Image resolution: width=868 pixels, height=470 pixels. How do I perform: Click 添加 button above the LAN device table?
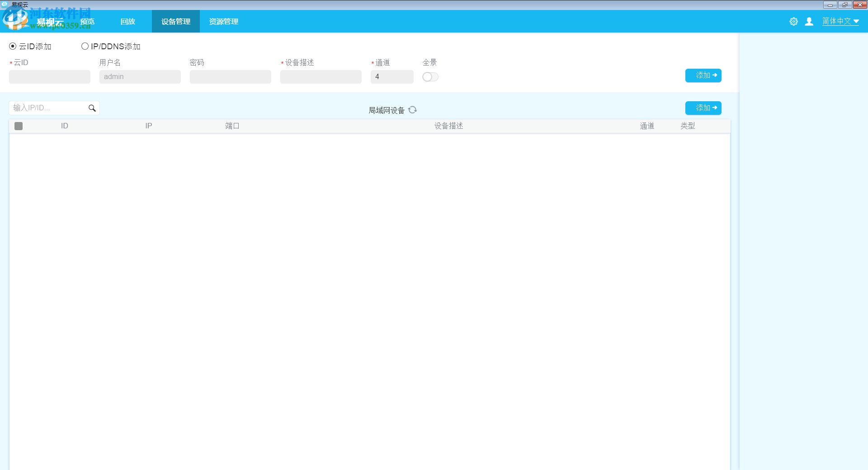click(703, 108)
